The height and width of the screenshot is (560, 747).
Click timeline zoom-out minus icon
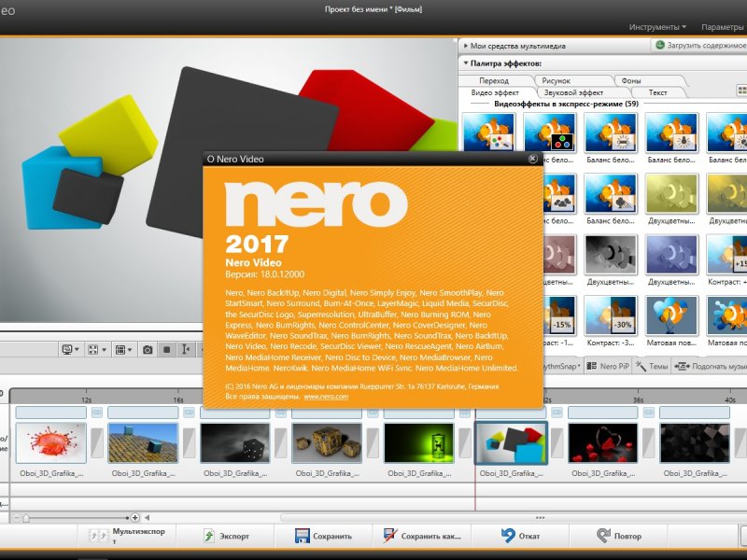tap(17, 518)
